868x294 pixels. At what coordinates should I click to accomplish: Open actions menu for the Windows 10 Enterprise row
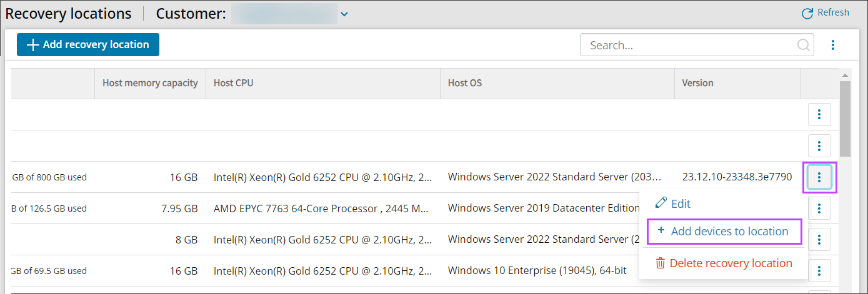tap(819, 271)
